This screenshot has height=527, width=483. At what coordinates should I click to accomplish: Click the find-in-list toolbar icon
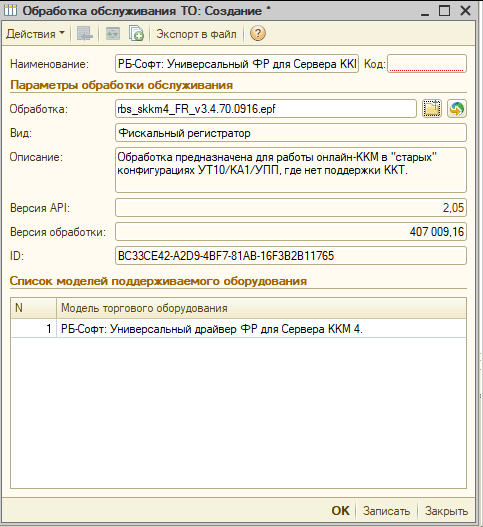(84, 34)
